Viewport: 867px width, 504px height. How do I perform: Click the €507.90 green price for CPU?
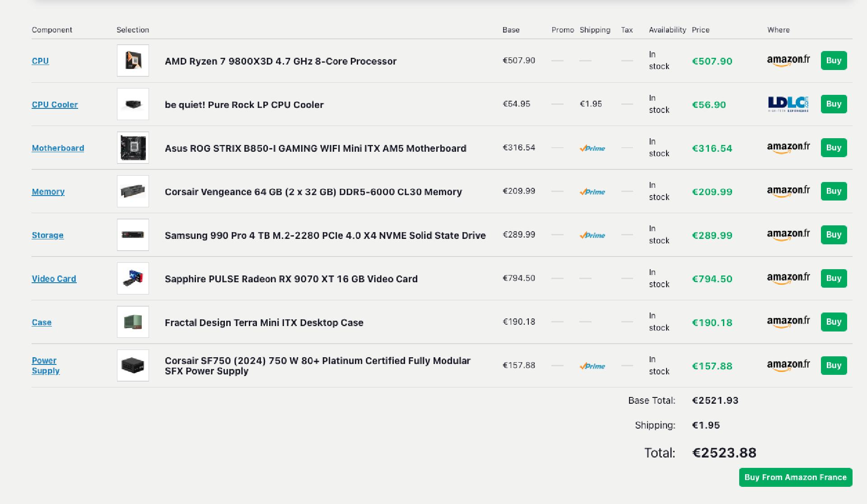pyautogui.click(x=712, y=61)
